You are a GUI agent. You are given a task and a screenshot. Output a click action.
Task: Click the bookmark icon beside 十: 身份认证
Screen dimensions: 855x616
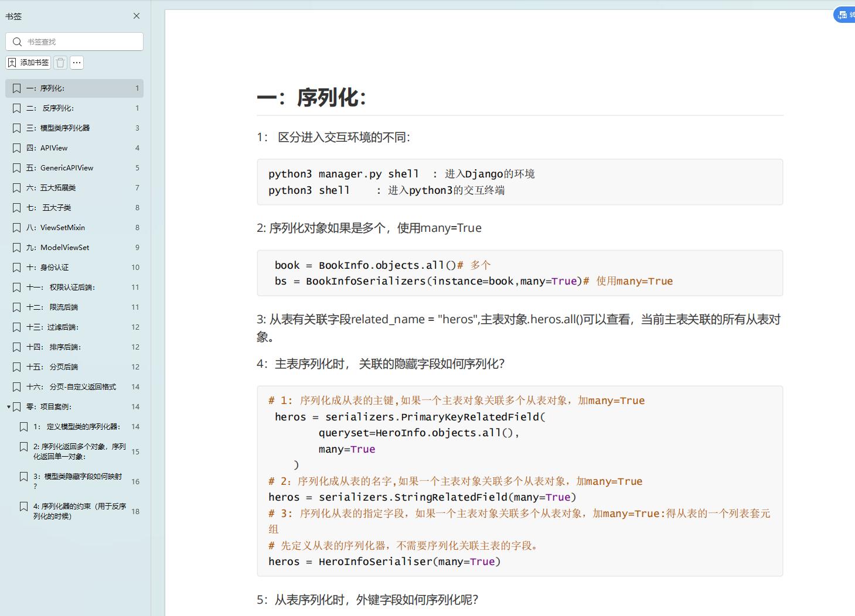pos(17,267)
